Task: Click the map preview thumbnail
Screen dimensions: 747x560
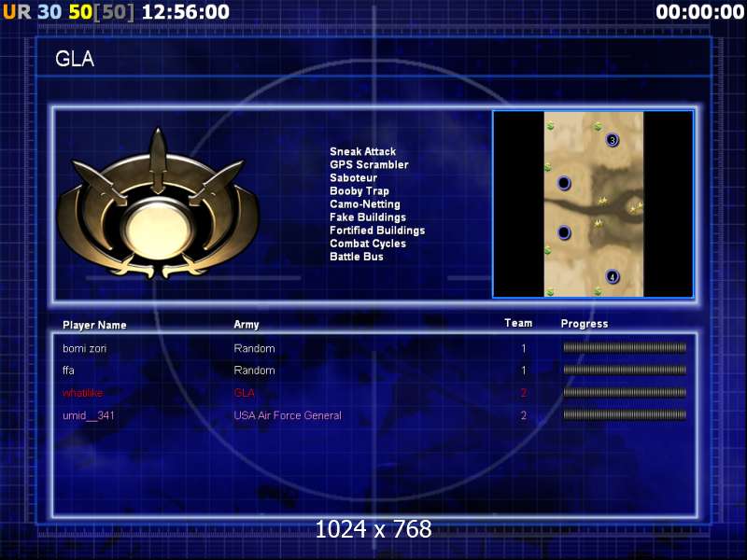Action: 593,204
